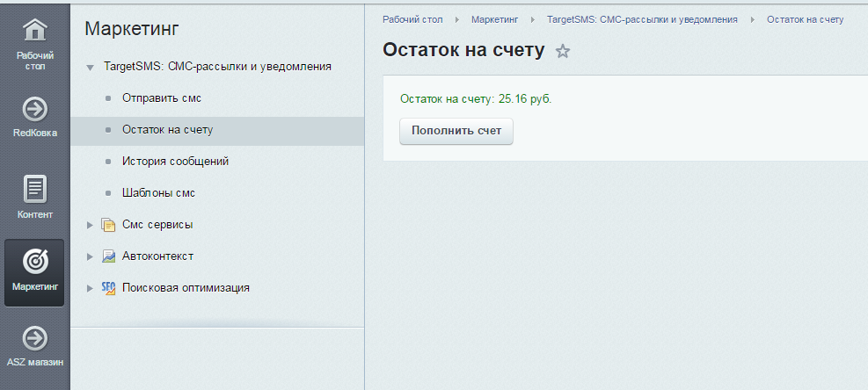Select История сообщений in sidebar
868x390 pixels.
[x=175, y=162]
